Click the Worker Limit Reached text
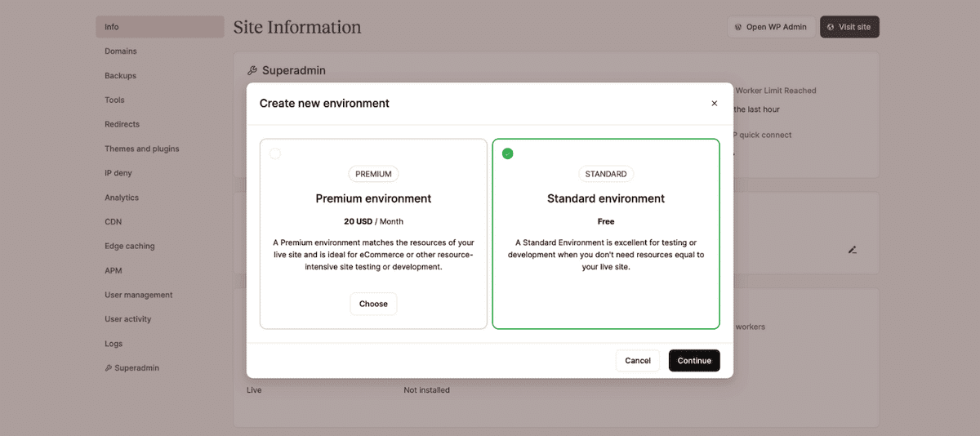 tap(775, 91)
